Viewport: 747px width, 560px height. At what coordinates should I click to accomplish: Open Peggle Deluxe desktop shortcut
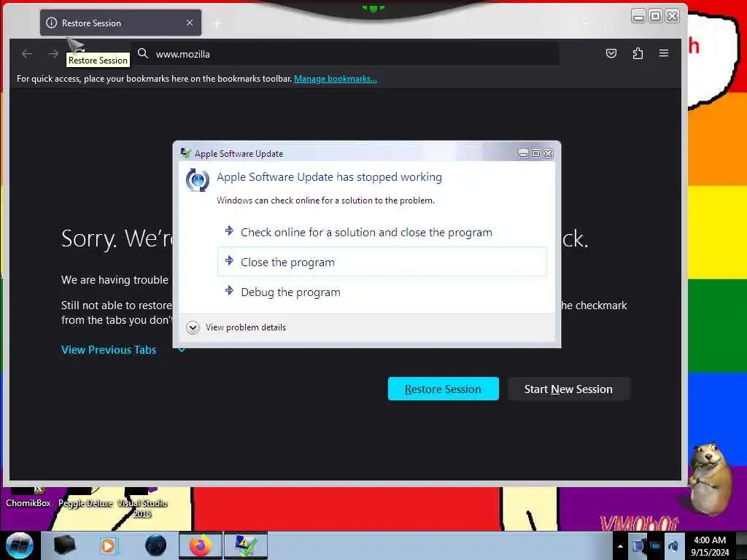tap(85, 497)
